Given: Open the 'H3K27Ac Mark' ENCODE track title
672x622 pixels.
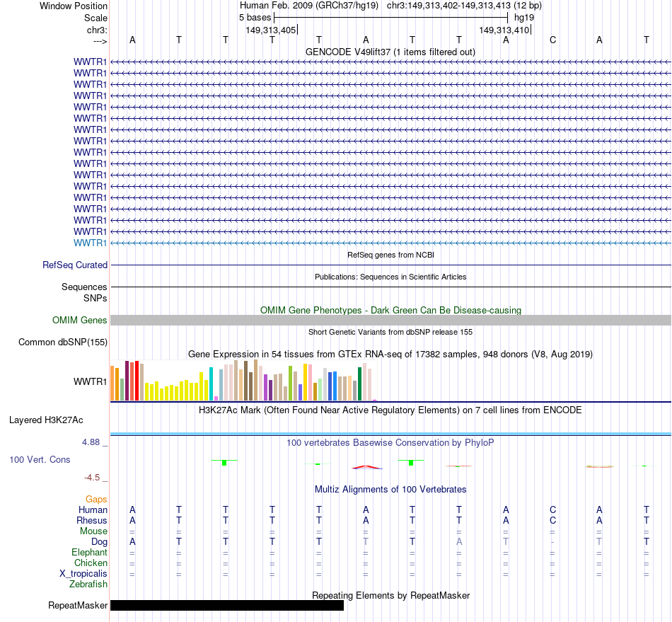Looking at the screenshot, I should click(390, 410).
